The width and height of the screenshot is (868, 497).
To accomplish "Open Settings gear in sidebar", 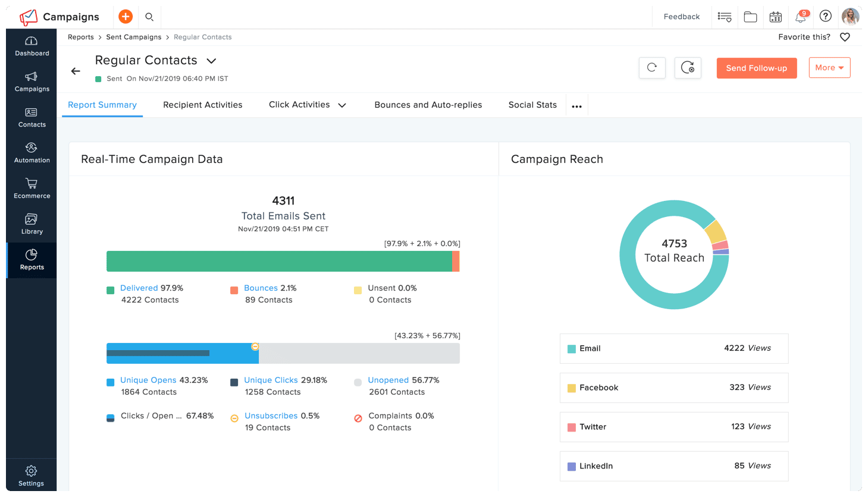I will tap(32, 476).
